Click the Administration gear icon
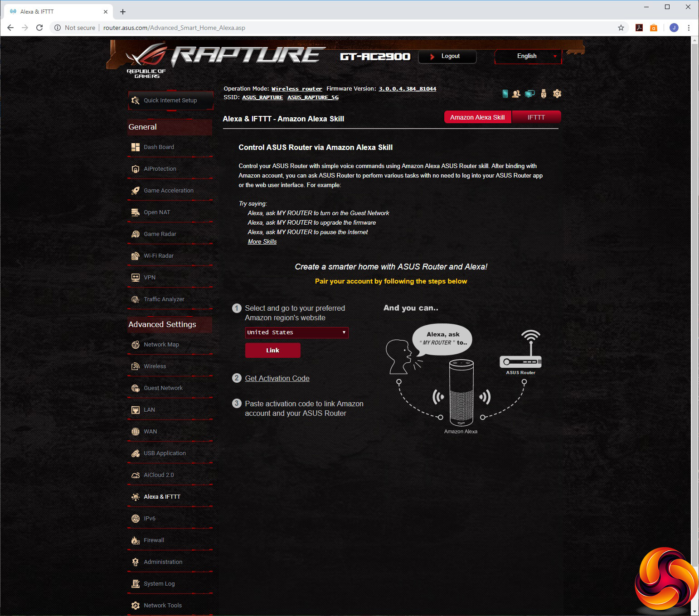Viewport: 699px width, 616px height. (135, 562)
